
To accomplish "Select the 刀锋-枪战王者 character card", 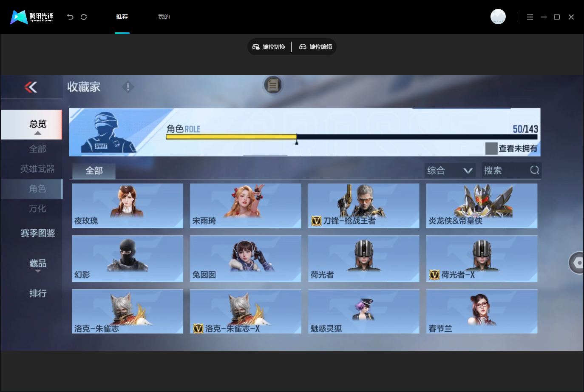I will coord(364,206).
